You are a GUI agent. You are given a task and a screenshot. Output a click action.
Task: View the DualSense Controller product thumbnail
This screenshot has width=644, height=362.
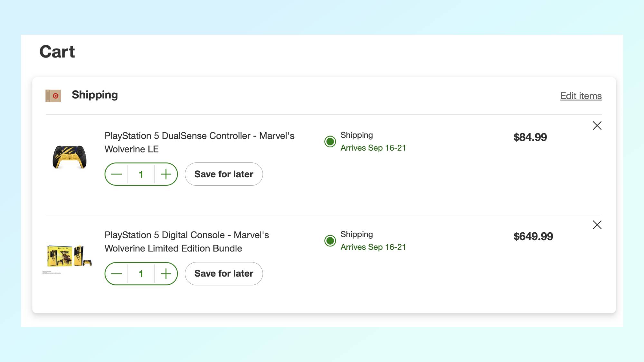tap(70, 157)
